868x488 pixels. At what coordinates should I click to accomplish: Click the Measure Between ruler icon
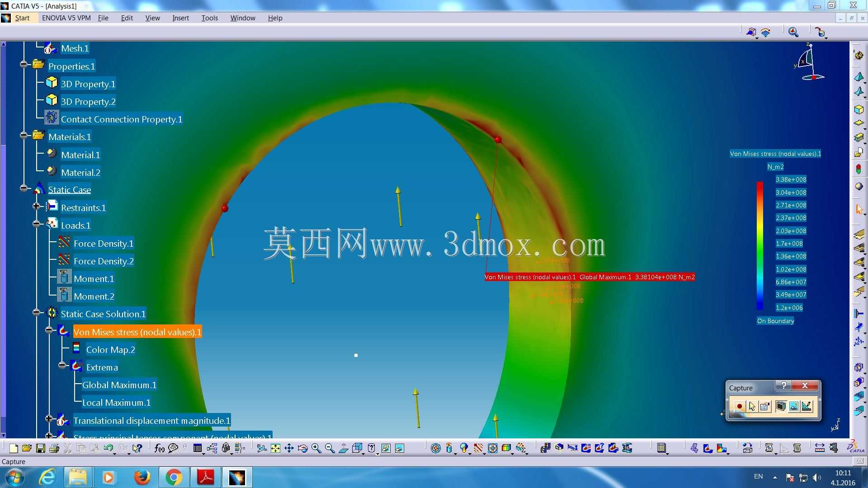(819, 448)
